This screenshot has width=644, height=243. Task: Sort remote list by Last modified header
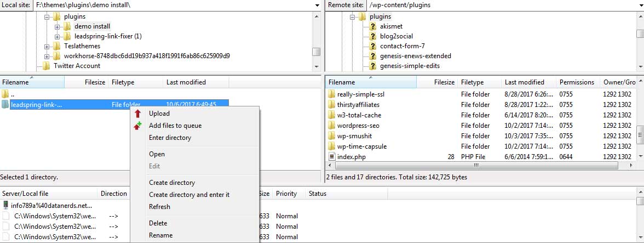coord(529,82)
